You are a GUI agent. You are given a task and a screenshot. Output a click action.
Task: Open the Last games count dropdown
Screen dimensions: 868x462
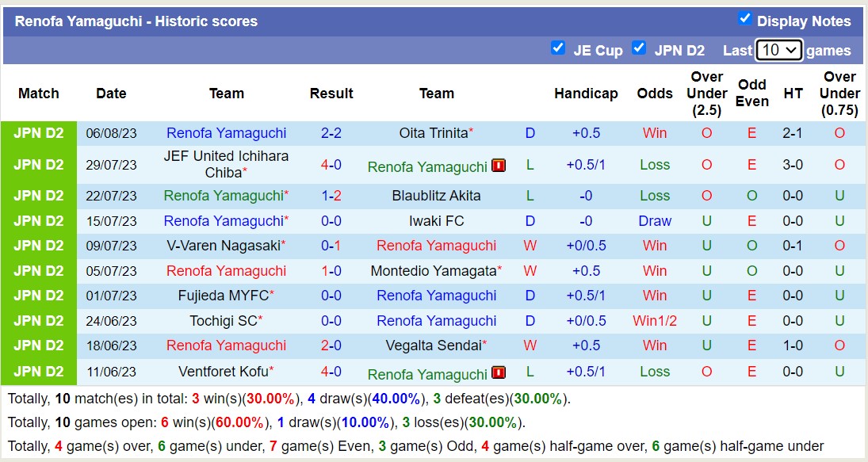pos(778,49)
